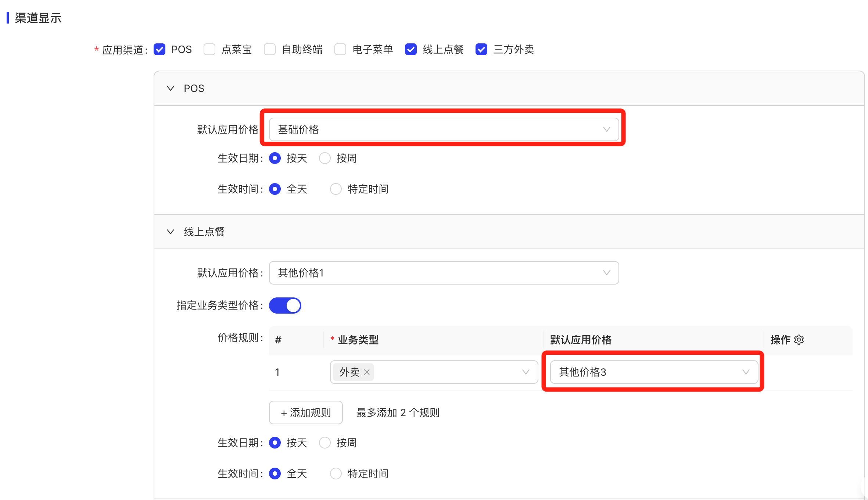Uncheck the POS channel checkbox

[x=159, y=49]
